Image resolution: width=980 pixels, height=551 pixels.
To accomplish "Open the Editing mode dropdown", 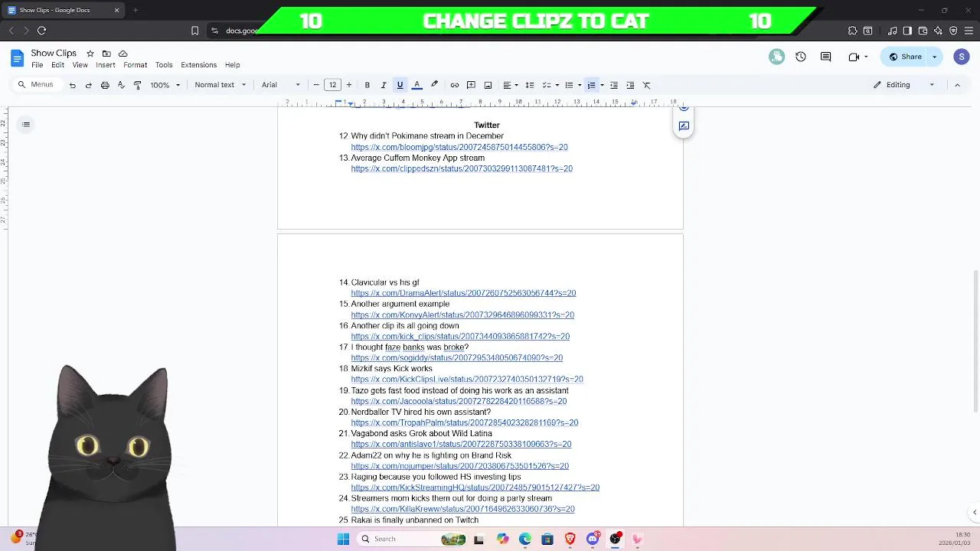I will 903,85.
